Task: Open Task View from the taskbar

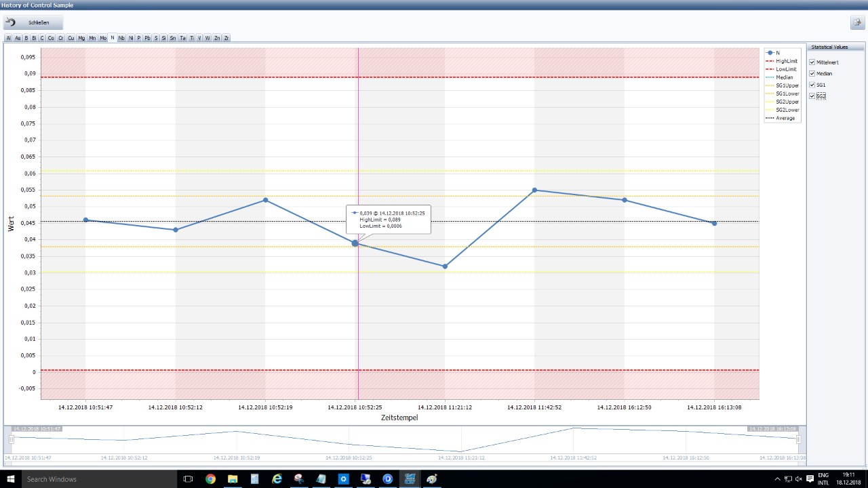Action: click(x=187, y=479)
